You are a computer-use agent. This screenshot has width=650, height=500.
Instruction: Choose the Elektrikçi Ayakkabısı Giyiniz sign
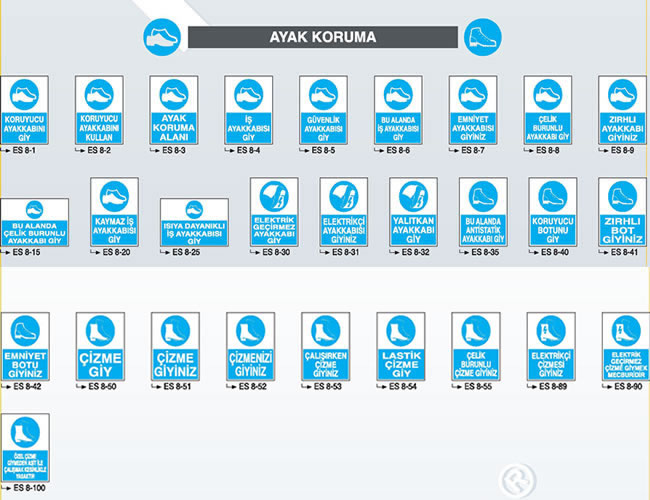(x=344, y=212)
